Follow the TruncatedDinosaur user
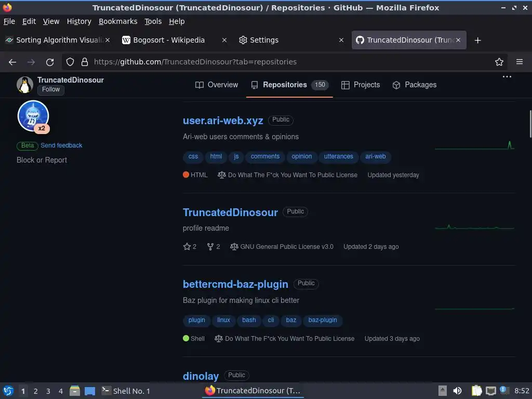This screenshot has height=399, width=532. [51, 89]
